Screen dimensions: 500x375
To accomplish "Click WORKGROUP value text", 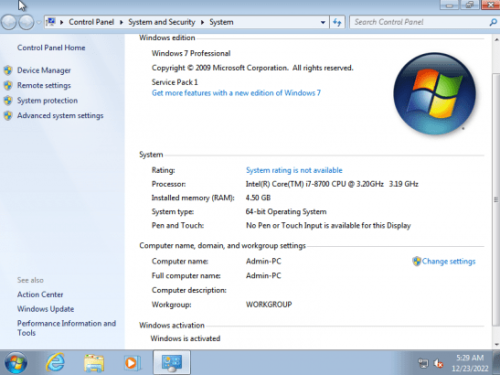I will click(269, 304).
